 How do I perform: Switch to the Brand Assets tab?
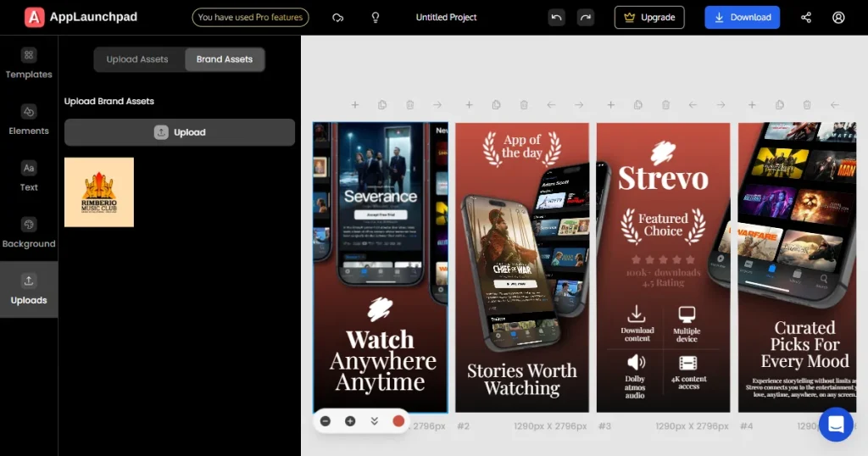tap(224, 59)
